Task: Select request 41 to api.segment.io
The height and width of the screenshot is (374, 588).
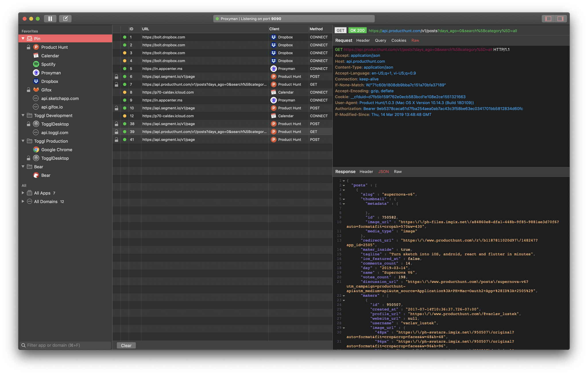Action: [223, 140]
